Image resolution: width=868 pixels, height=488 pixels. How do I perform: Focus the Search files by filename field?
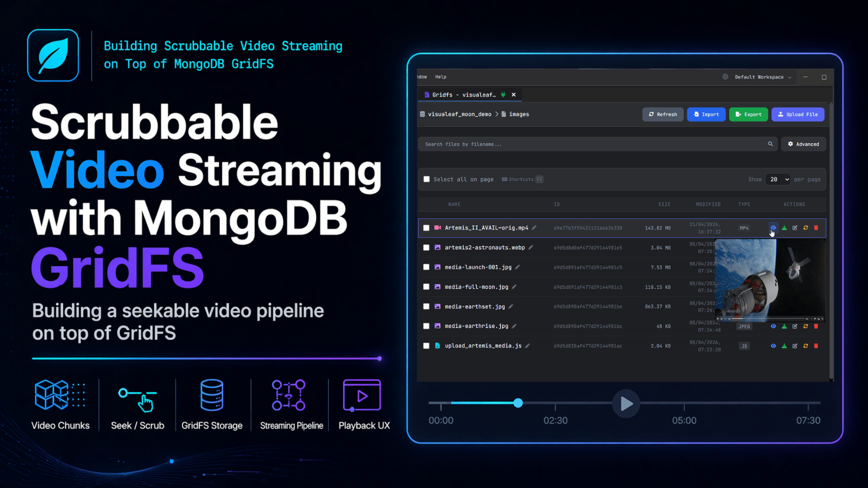tap(598, 144)
